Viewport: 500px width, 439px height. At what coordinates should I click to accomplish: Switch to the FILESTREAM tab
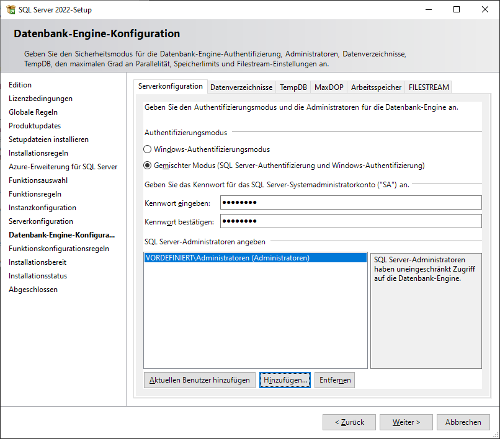(429, 87)
